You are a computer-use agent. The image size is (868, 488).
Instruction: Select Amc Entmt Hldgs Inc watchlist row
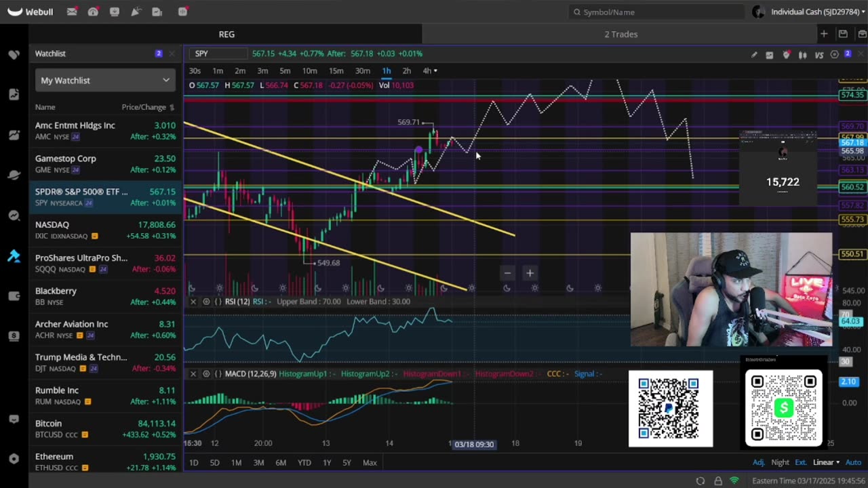105,131
